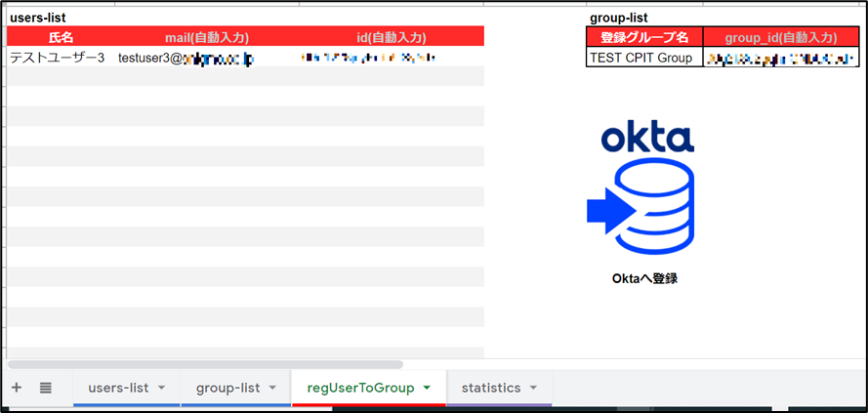Screen dimensions: 868x413
Task: Open group-list tab dropdown arrow
Action: pyautogui.click(x=272, y=388)
